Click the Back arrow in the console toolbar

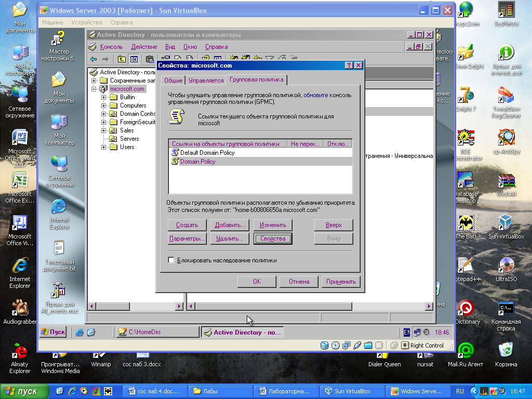click(94, 59)
